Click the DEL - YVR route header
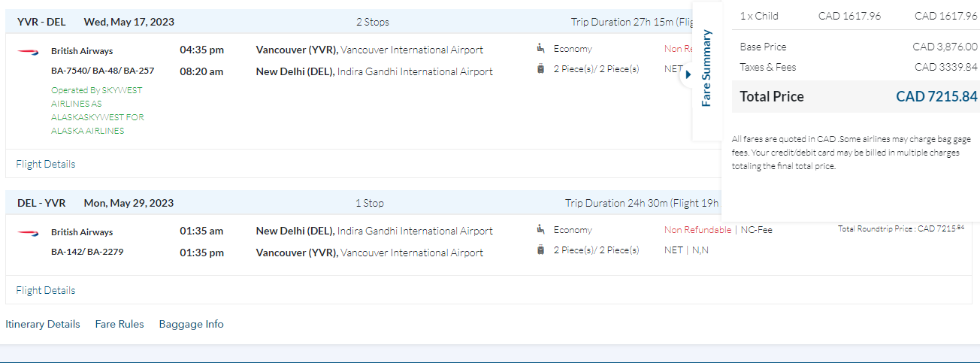The width and height of the screenshot is (980, 363). pyautogui.click(x=41, y=203)
